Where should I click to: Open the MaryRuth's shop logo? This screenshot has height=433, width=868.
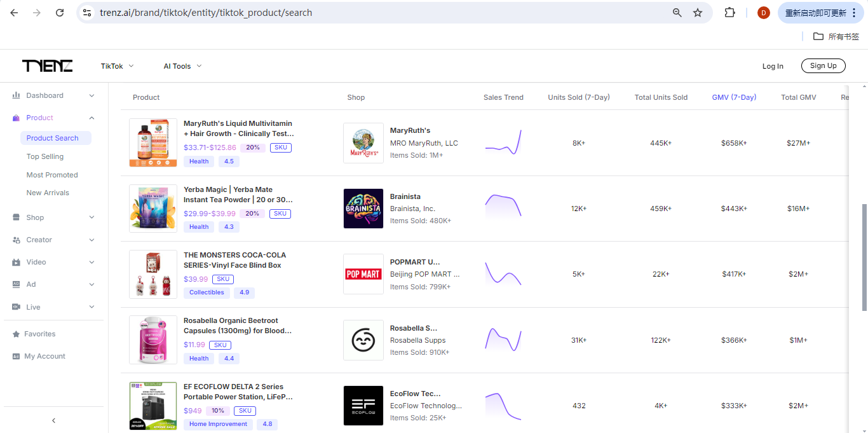pos(363,143)
